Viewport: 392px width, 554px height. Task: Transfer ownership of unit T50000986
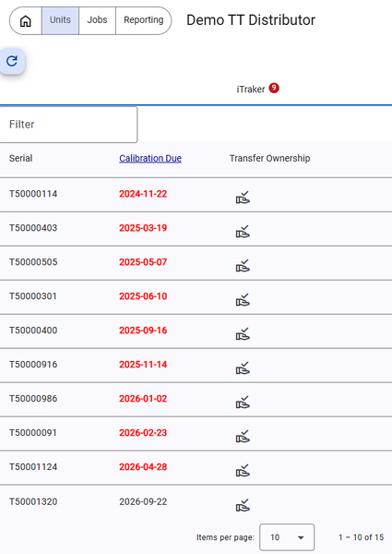243,402
